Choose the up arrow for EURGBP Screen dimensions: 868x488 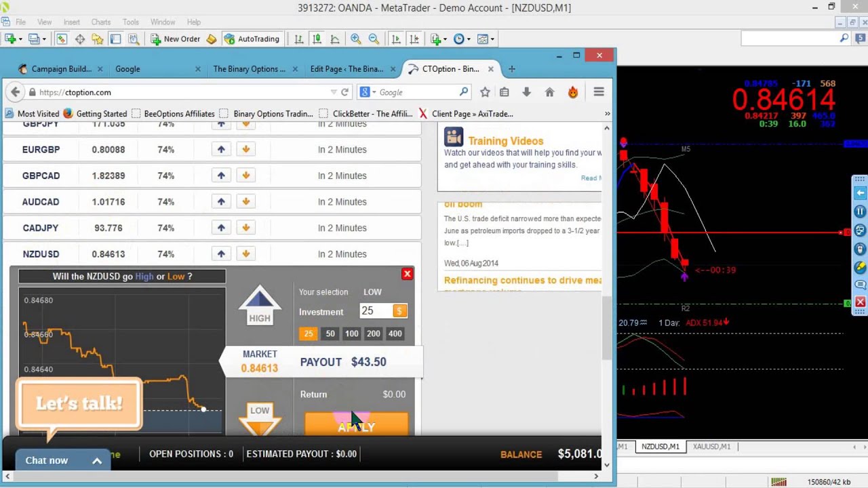click(221, 149)
